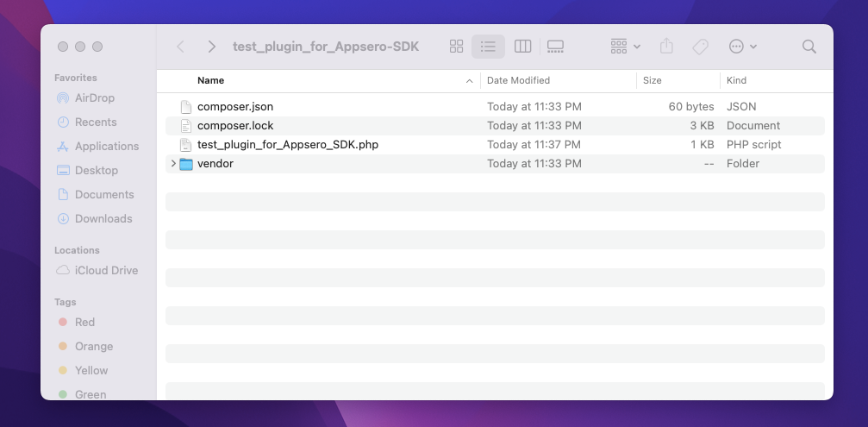The height and width of the screenshot is (427, 868).
Task: Sort by the Kind column header
Action: click(x=736, y=80)
